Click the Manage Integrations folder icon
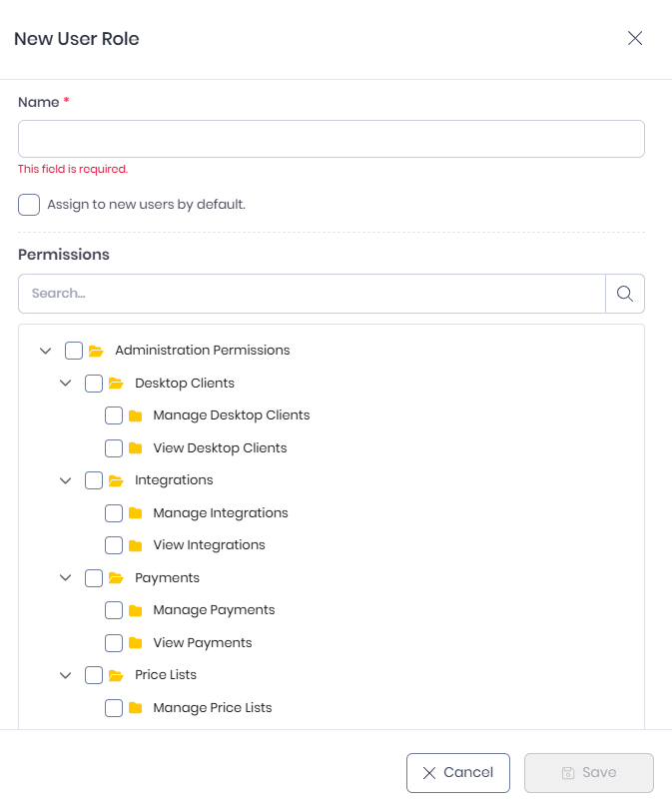Screen dimensions: 672x810 pyautogui.click(x=136, y=513)
